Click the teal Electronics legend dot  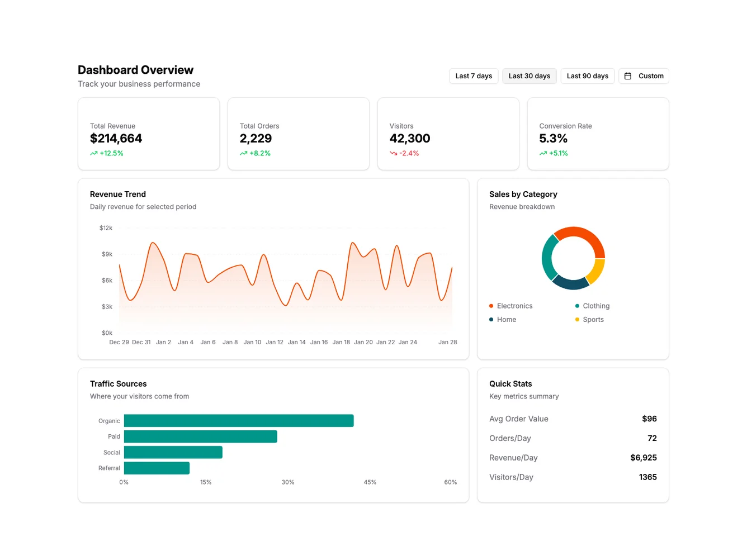pos(491,306)
